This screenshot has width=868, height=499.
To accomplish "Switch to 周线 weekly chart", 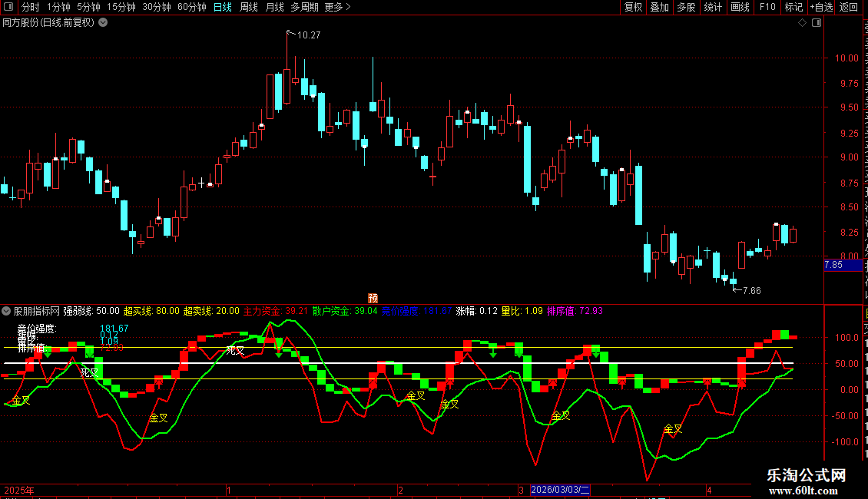I will coord(249,7).
